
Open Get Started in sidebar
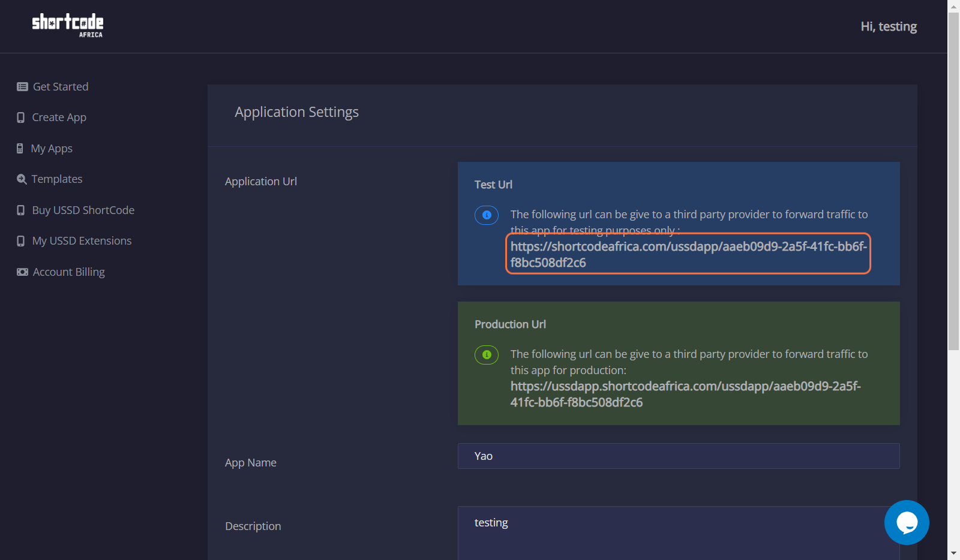point(61,87)
